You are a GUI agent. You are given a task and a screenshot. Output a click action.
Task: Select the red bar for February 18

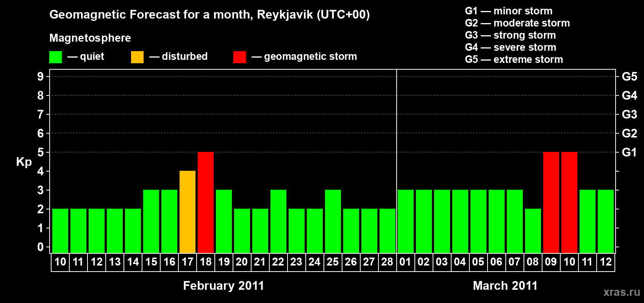coord(206,202)
